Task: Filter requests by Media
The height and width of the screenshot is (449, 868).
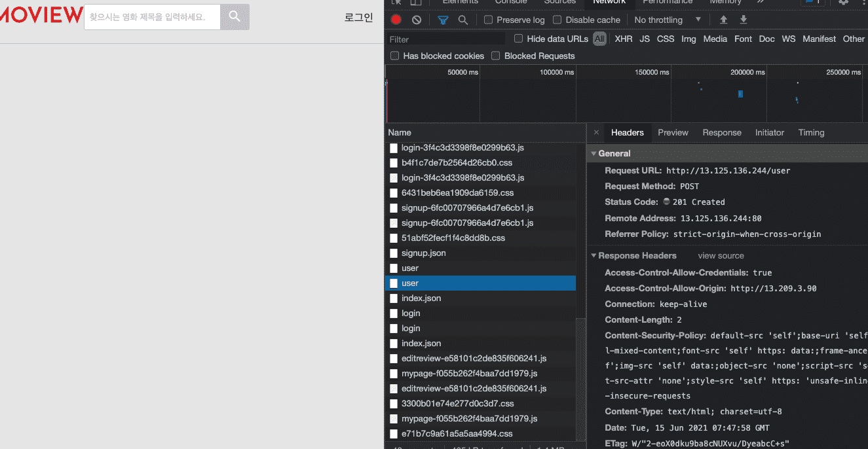Action: (715, 39)
